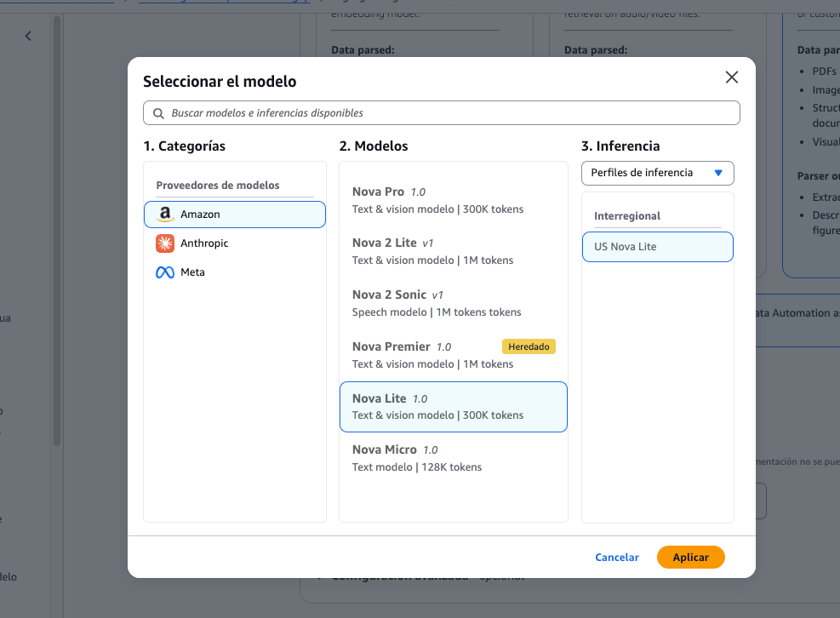Image resolution: width=840 pixels, height=618 pixels.
Task: Focus the Buscar modelos search field
Action: [442, 113]
